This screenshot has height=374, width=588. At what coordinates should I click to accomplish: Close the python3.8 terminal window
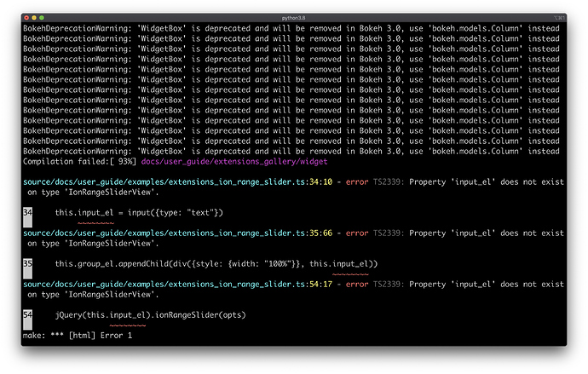(x=26, y=18)
